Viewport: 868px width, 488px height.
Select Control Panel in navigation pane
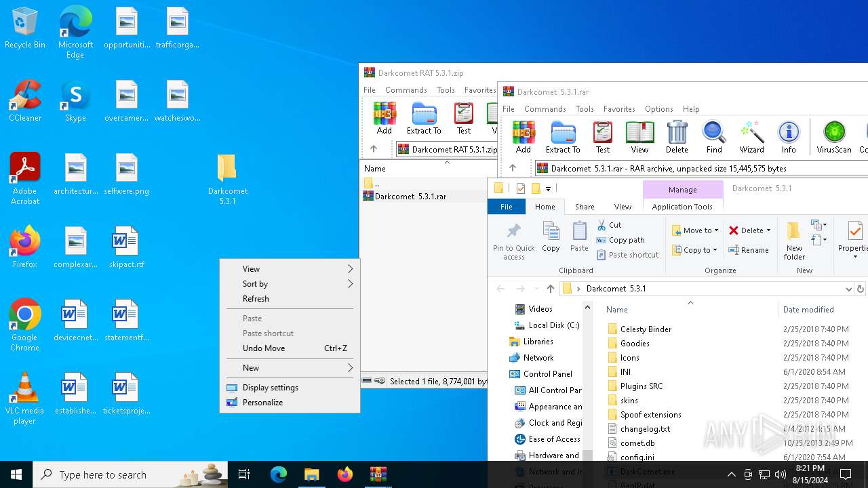[540, 374]
